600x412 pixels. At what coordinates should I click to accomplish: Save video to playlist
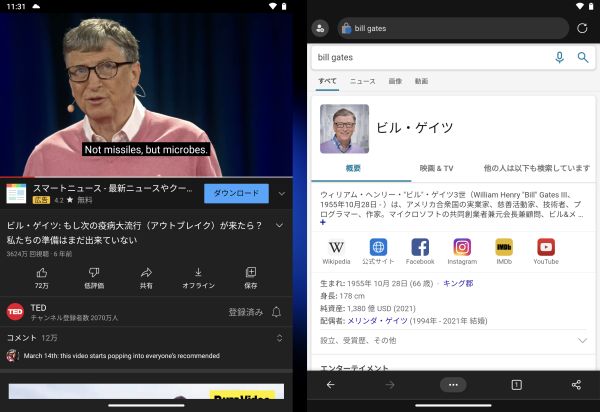[x=250, y=272]
